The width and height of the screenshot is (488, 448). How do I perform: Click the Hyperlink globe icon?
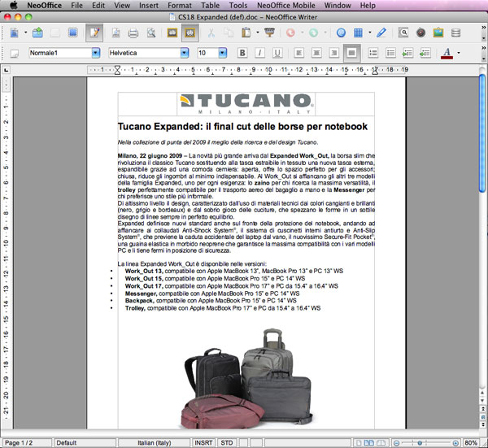coord(341,33)
